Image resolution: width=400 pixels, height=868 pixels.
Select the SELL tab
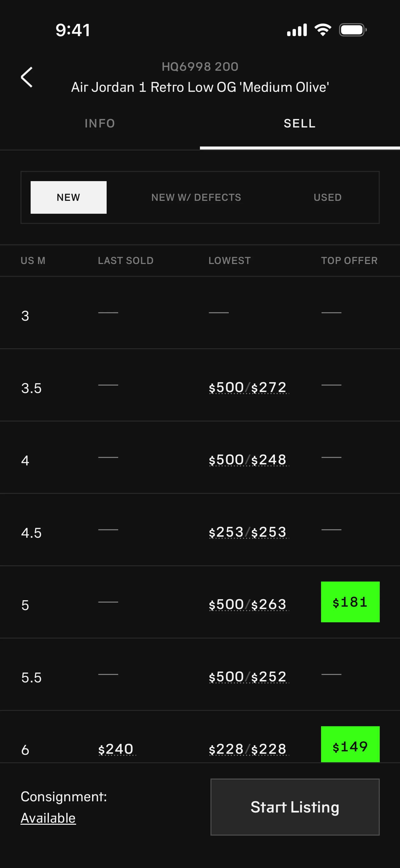coord(300,124)
